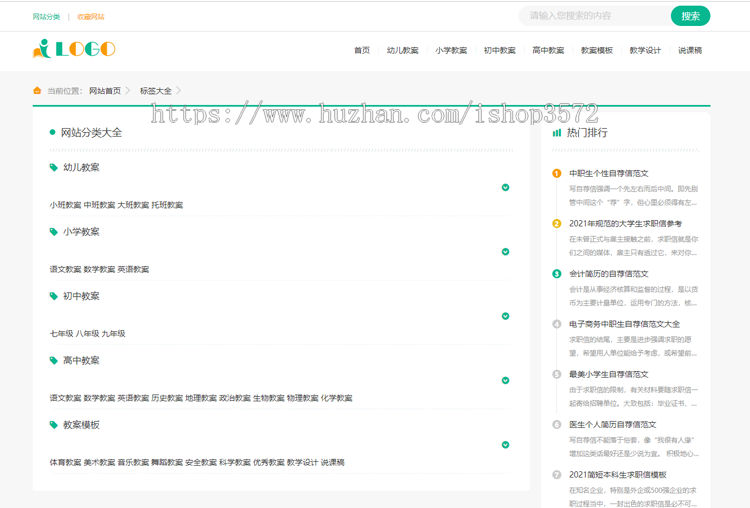Go to 网站首页 in breadcrumb

point(105,91)
